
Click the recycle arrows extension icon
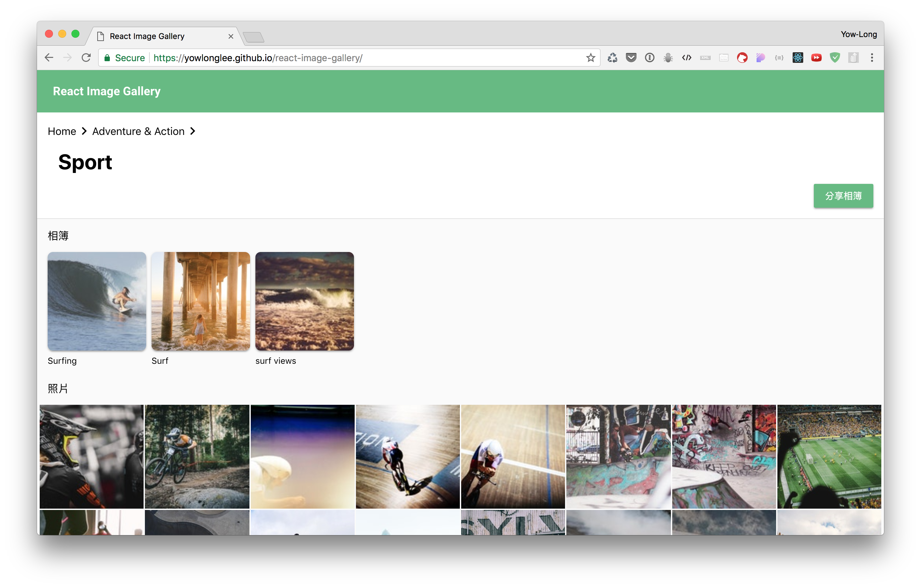point(612,58)
